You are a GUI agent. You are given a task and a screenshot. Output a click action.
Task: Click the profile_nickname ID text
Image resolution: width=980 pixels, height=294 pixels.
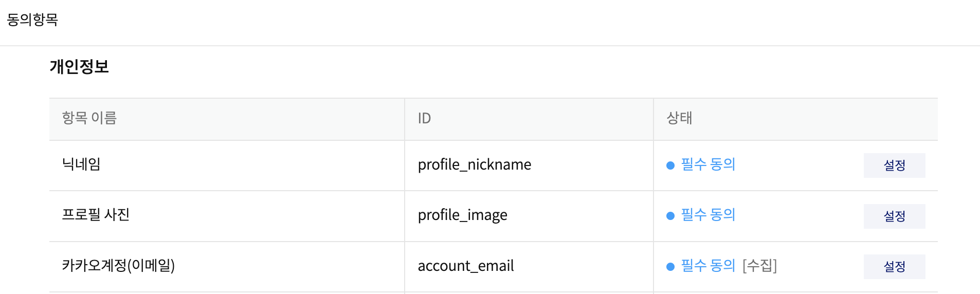click(x=474, y=164)
